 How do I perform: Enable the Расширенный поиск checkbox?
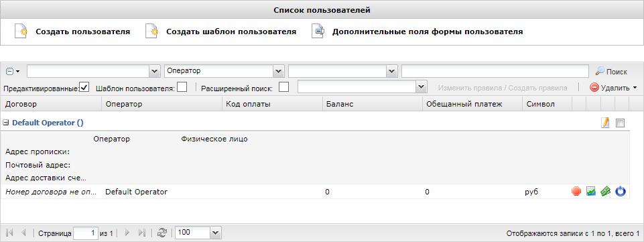284,87
